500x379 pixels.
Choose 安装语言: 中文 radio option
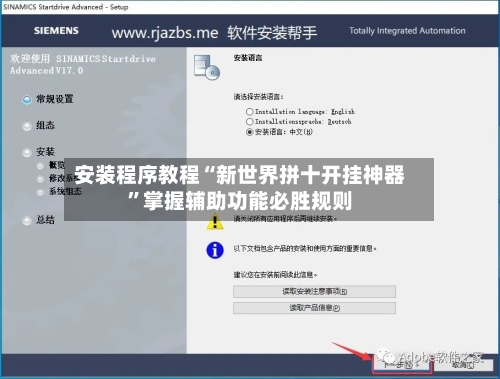click(x=250, y=132)
